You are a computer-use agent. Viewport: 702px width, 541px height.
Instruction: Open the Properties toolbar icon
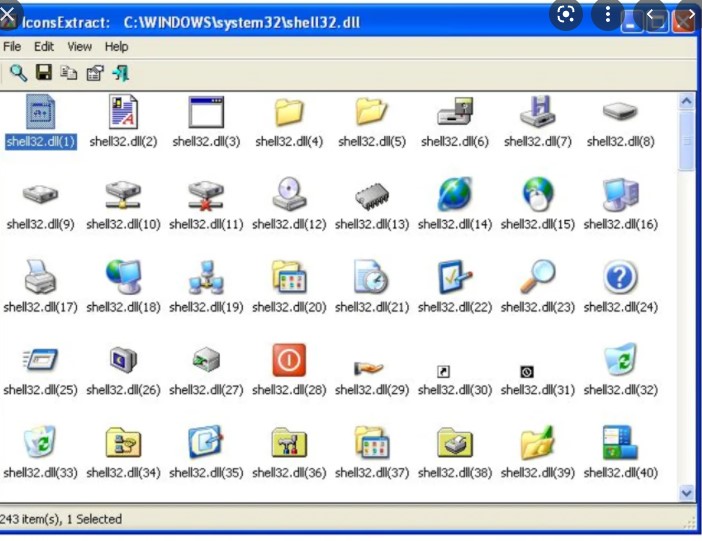[x=95, y=73]
